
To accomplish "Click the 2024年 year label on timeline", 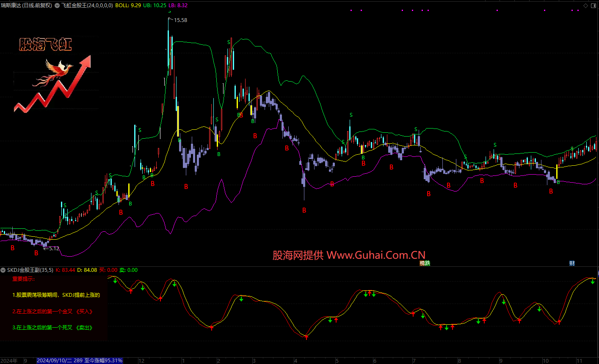I will point(9,361).
